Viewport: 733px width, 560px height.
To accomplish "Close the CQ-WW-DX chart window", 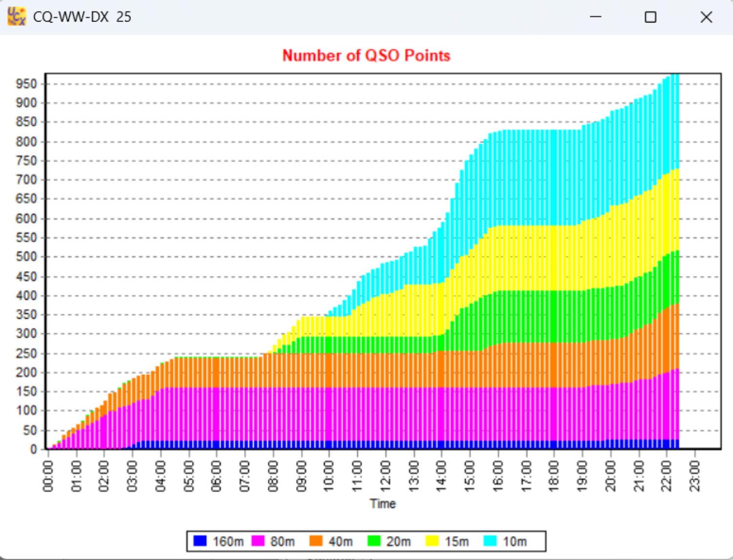I will 706,17.
